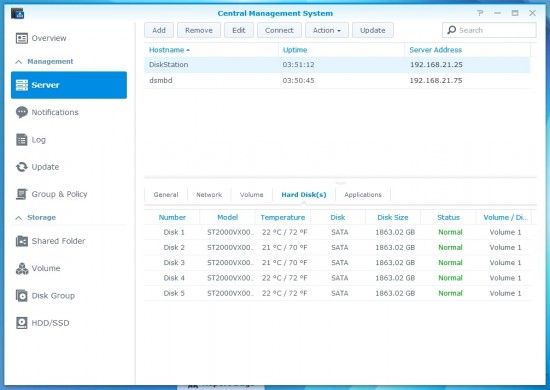Open Notifications label in the sidebar
The height and width of the screenshot is (390, 550).
(55, 112)
